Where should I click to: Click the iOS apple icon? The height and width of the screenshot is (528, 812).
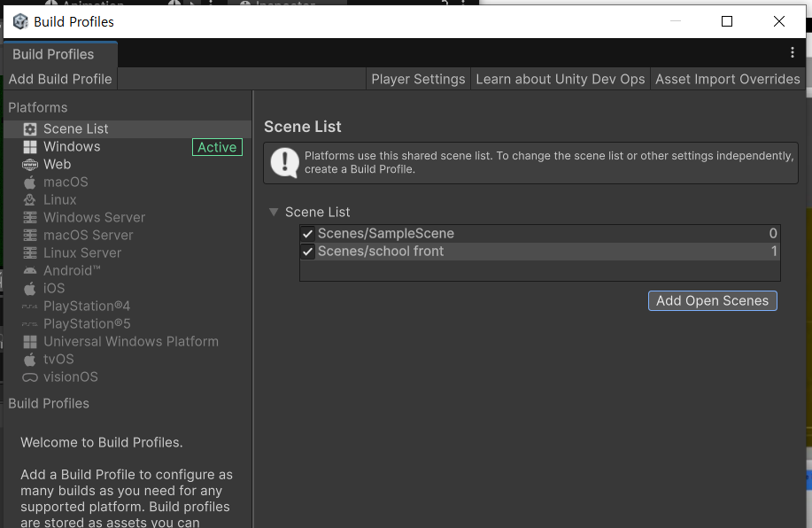click(30, 289)
